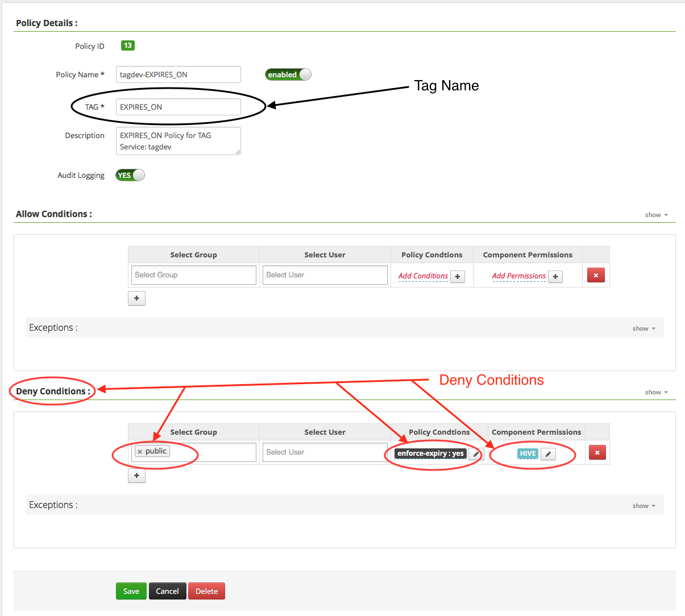Click plus icon beside Add Conditions
Viewport: 685px width, 616px height.
coord(458,276)
